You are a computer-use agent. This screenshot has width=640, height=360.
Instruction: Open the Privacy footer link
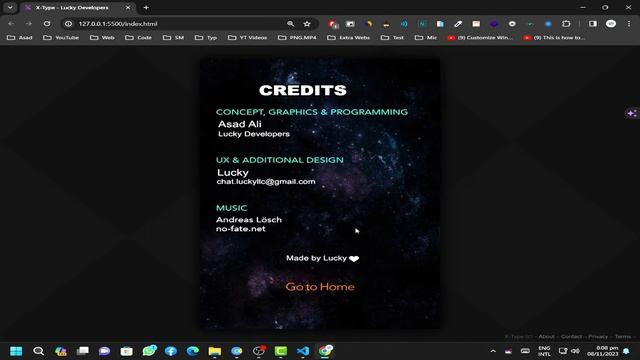pos(598,337)
